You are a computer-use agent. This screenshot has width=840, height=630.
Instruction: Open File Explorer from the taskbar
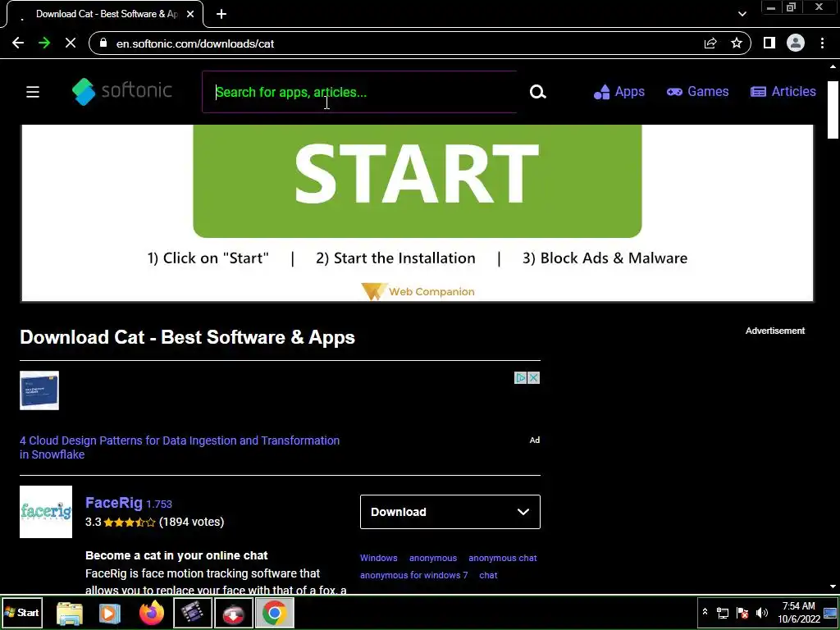pyautogui.click(x=70, y=613)
